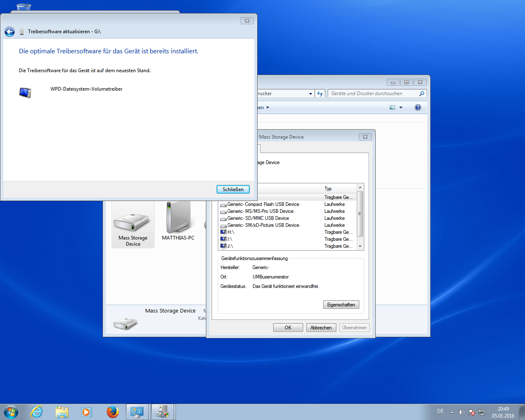The height and width of the screenshot is (420, 525).
Task: Click the change view icon in toolbar
Action: tap(392, 107)
